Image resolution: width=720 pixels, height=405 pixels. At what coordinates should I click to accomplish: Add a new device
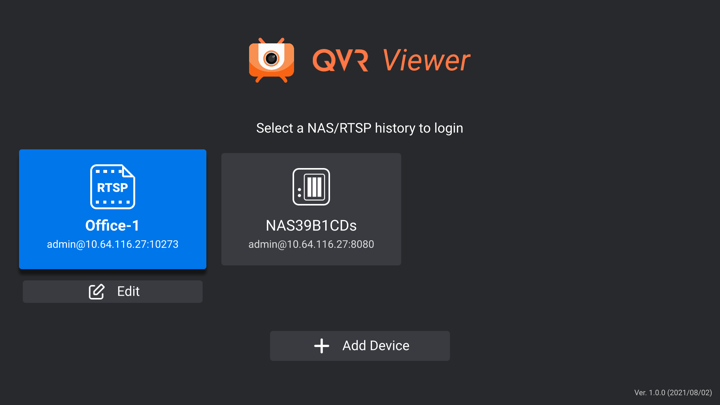360,346
